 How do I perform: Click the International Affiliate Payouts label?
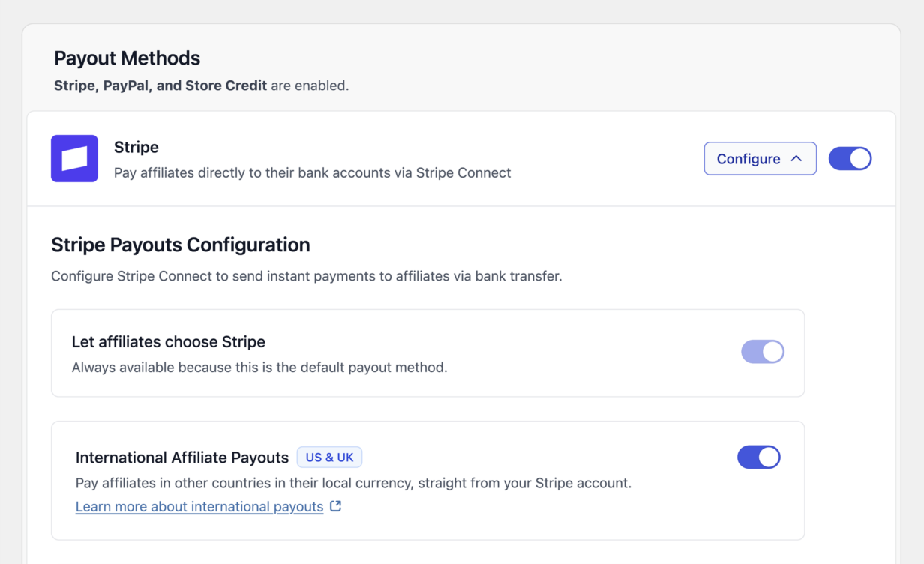[182, 457]
